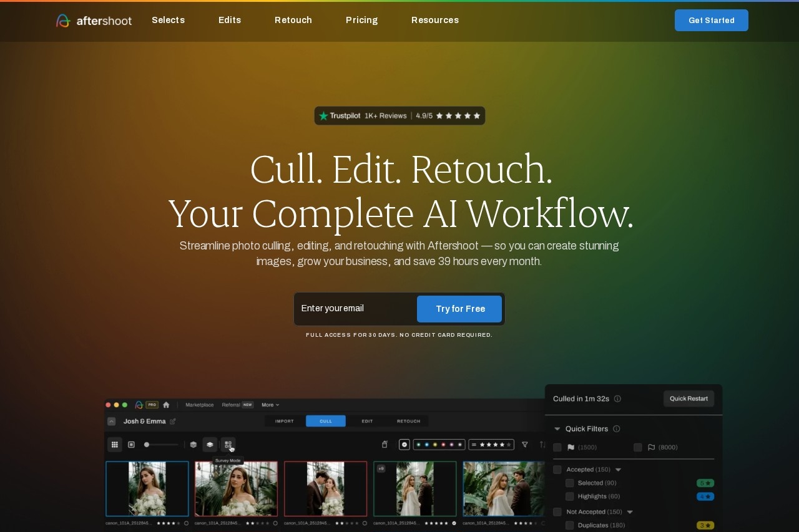
Task: Switch to the EDIT tab
Action: click(x=367, y=421)
